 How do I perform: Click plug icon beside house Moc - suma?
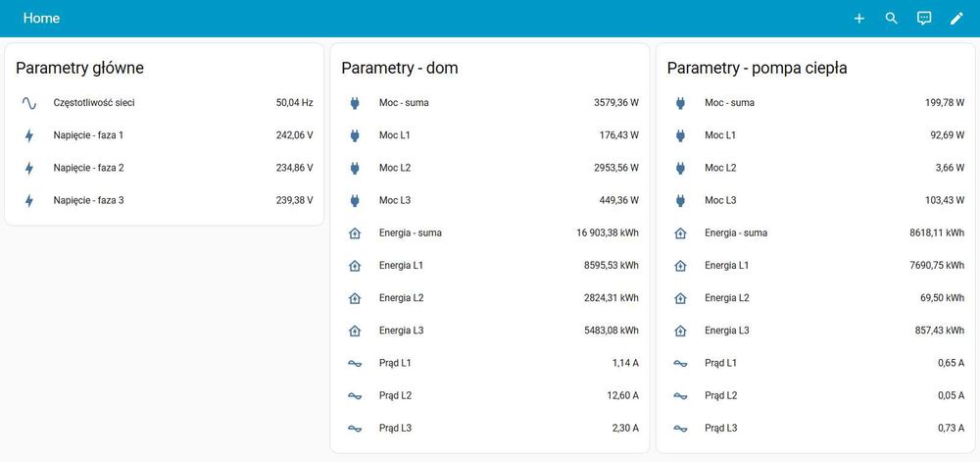(355, 102)
